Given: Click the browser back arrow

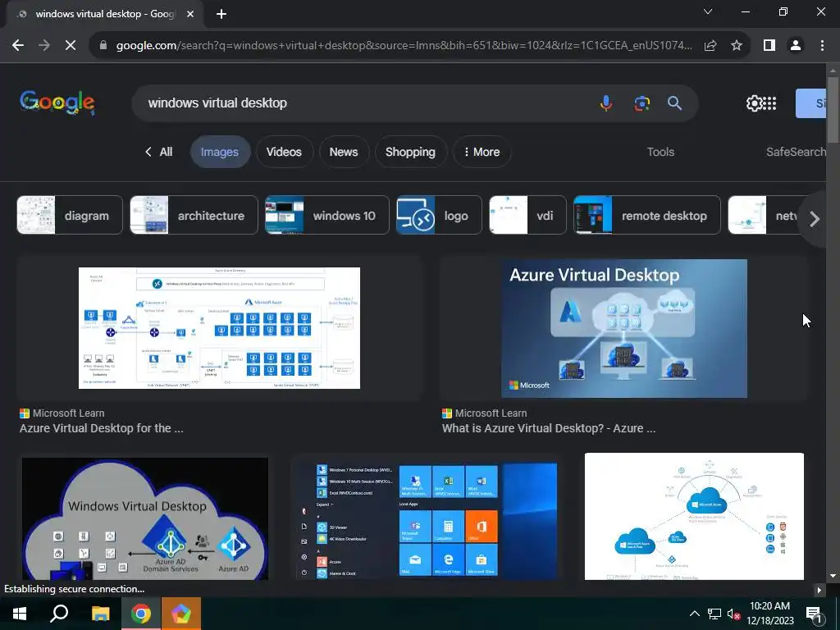Looking at the screenshot, I should click(18, 46).
